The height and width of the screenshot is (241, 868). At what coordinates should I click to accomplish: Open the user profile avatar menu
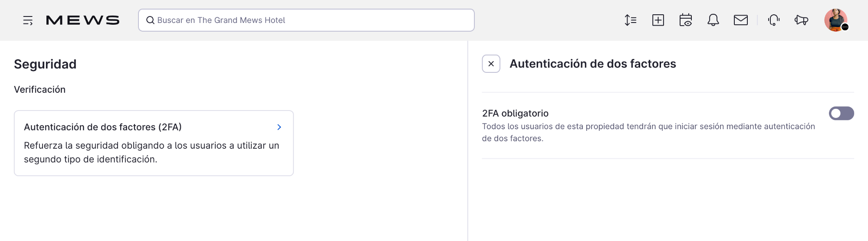click(x=835, y=20)
